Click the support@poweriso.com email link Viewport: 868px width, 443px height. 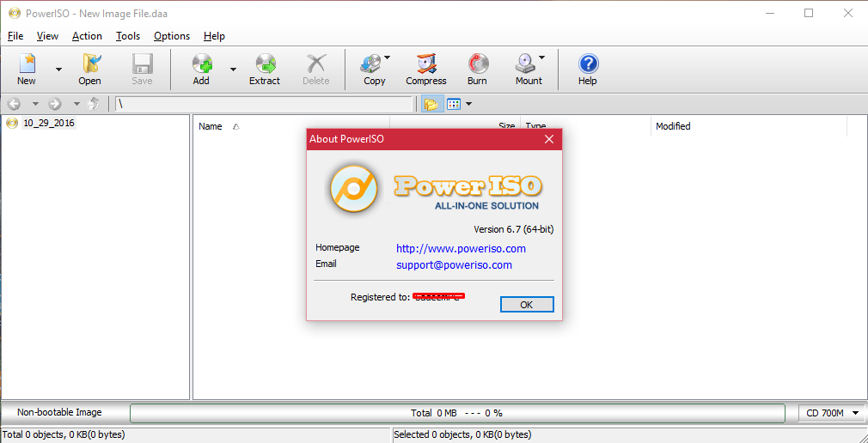pos(454,265)
